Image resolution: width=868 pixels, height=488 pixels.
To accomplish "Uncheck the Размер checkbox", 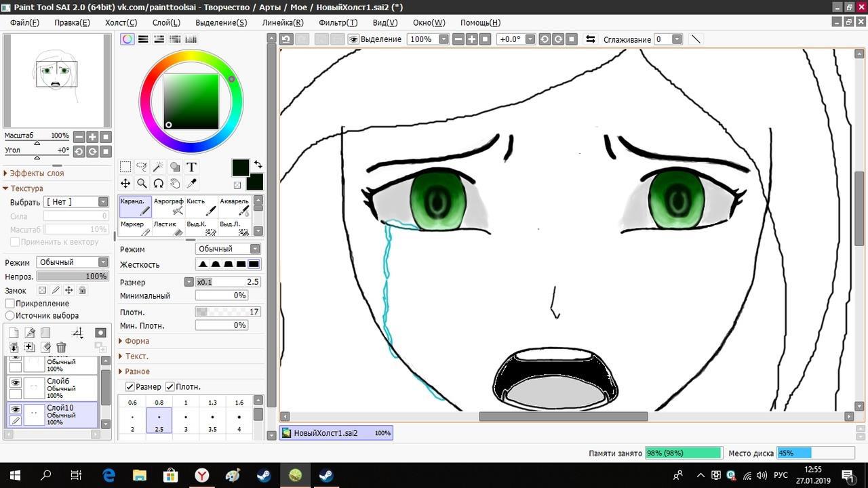I will tap(130, 386).
